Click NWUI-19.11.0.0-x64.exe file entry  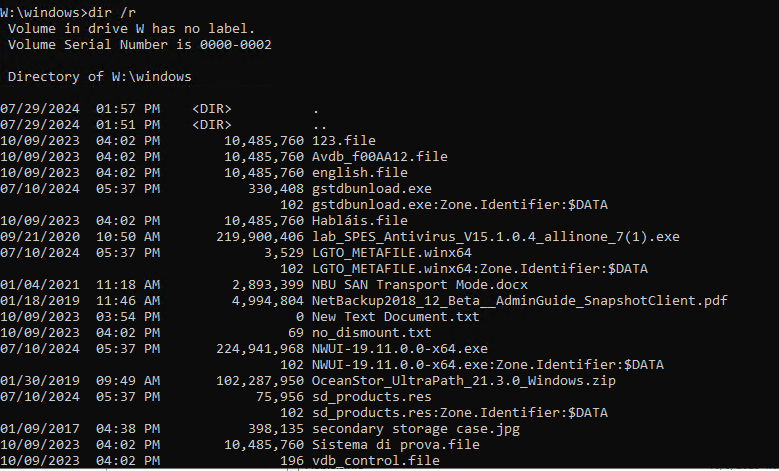pyautogui.click(x=399, y=349)
